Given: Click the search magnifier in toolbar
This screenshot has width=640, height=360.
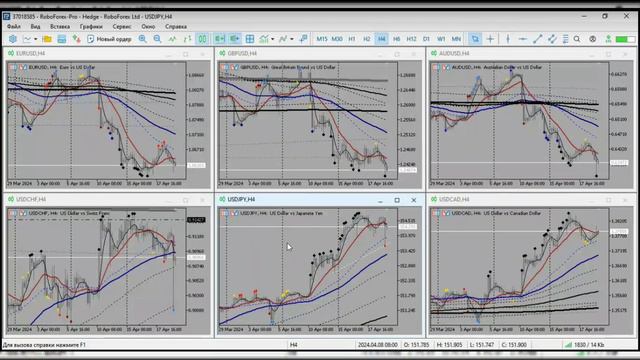Looking at the screenshot, I should [577, 39].
